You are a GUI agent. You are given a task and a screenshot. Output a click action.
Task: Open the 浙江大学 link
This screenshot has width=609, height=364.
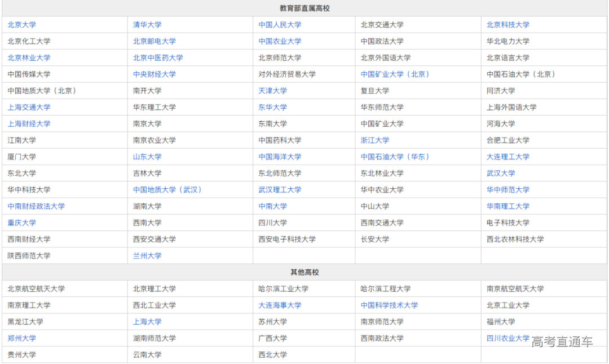375,140
